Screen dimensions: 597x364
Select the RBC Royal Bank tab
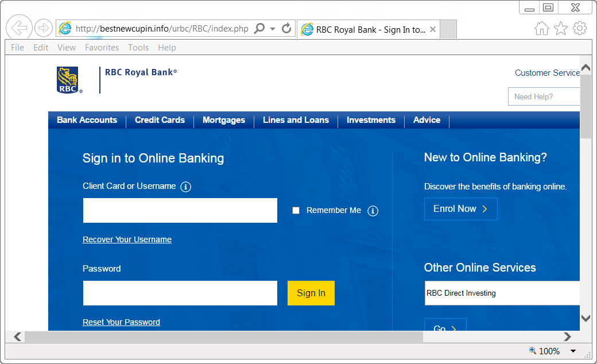click(x=368, y=29)
